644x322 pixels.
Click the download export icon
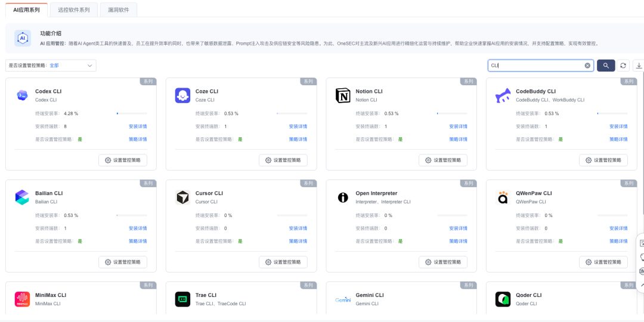[639, 66]
